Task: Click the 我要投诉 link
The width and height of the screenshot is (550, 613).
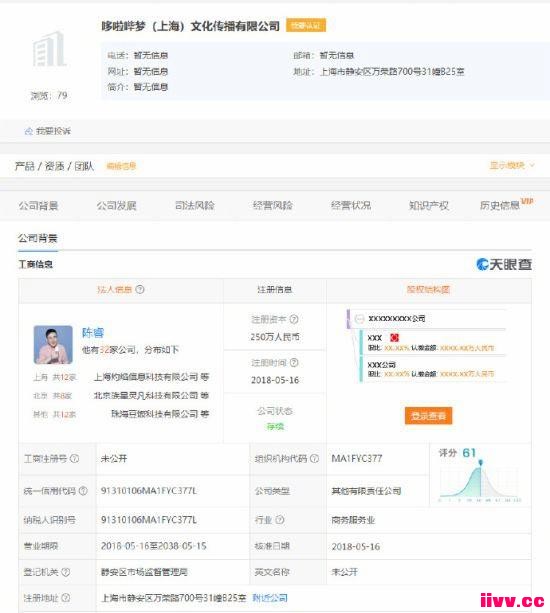Action: [53, 131]
